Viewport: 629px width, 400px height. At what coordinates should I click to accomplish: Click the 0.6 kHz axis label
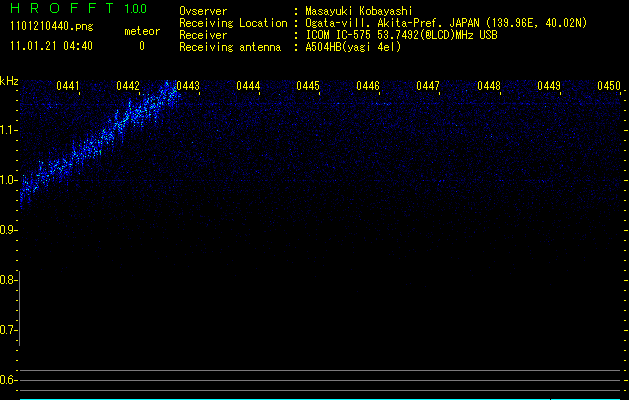coord(8,380)
